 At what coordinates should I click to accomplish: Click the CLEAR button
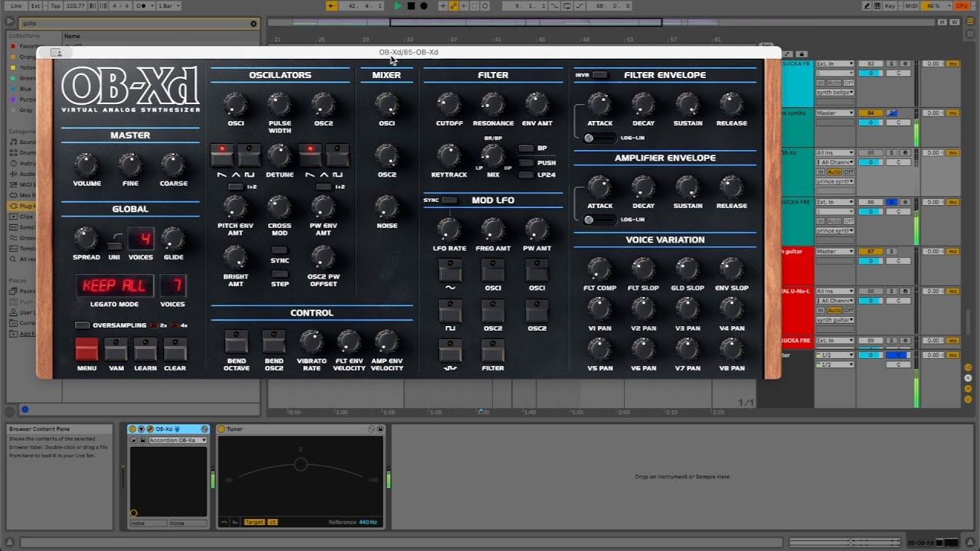coord(175,350)
